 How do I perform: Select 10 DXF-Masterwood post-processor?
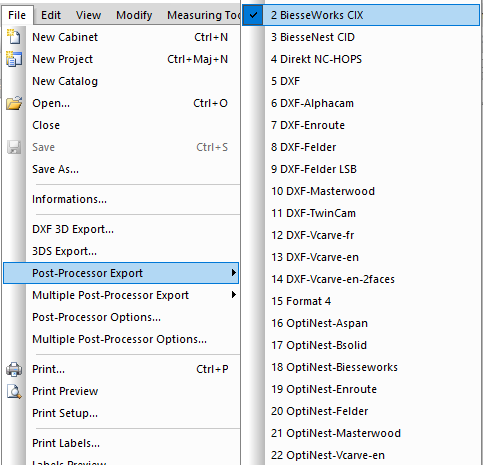pyautogui.click(x=361, y=191)
